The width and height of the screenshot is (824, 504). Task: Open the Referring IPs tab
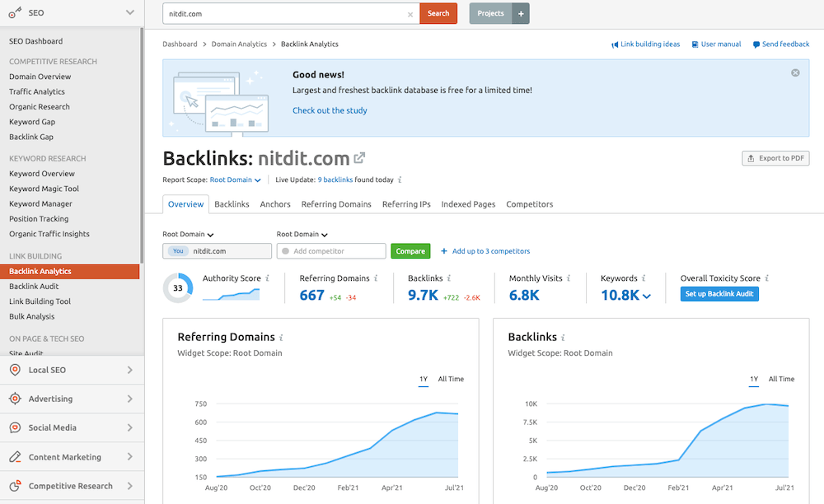coord(406,204)
